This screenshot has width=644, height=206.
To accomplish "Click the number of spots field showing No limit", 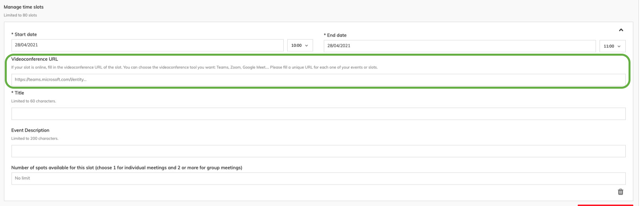I will [318, 178].
